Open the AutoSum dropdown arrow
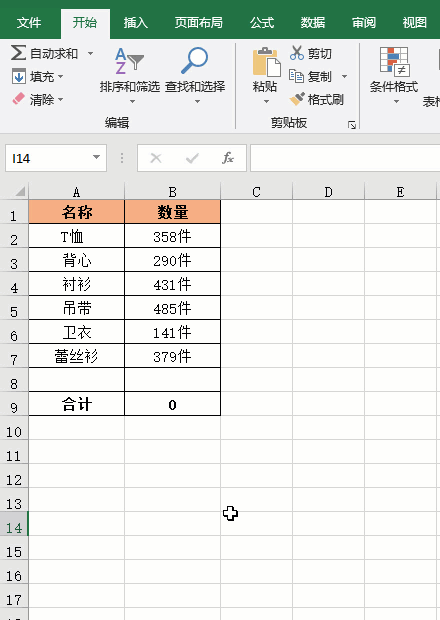 [91, 53]
